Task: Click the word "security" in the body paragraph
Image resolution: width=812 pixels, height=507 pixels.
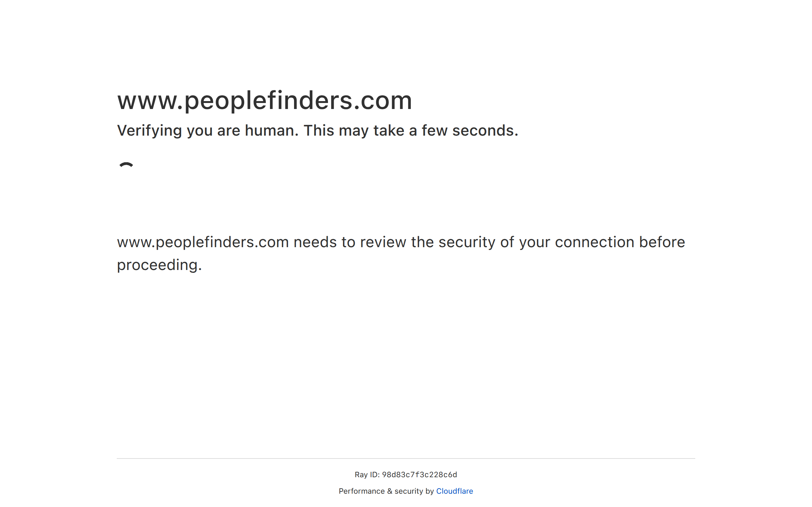Action: (x=467, y=242)
